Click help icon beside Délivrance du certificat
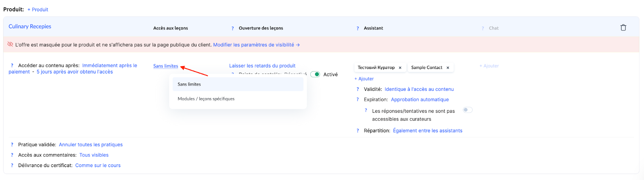The height and width of the screenshot is (180, 644). click(12, 165)
